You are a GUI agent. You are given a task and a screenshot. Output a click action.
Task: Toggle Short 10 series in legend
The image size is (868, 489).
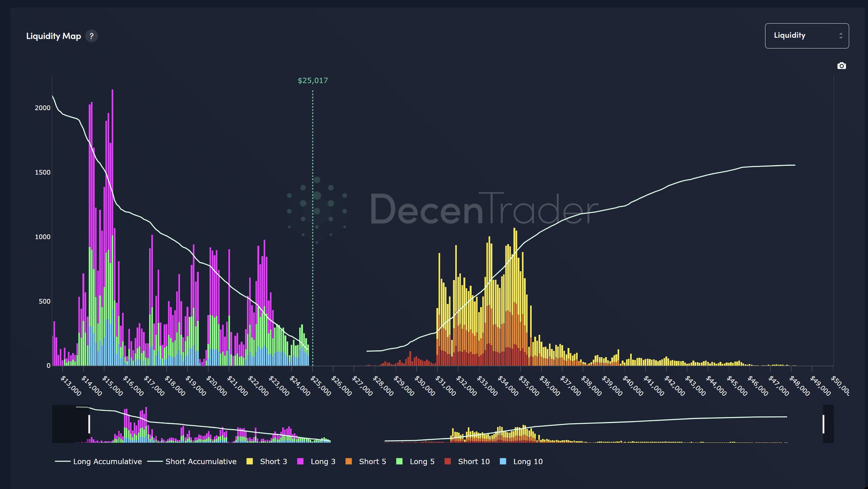coord(467,461)
